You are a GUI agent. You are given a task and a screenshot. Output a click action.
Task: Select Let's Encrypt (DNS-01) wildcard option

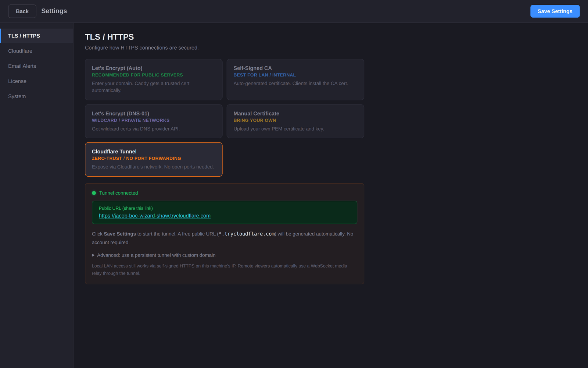tap(153, 121)
